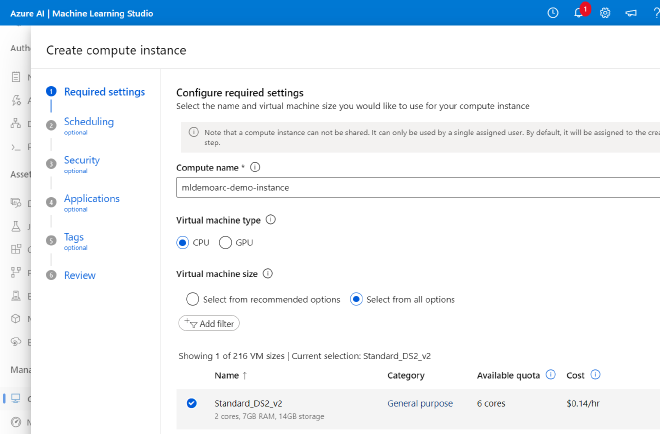This screenshot has height=434, width=660.
Task: Click the info icon in the note banner
Action: click(194, 132)
